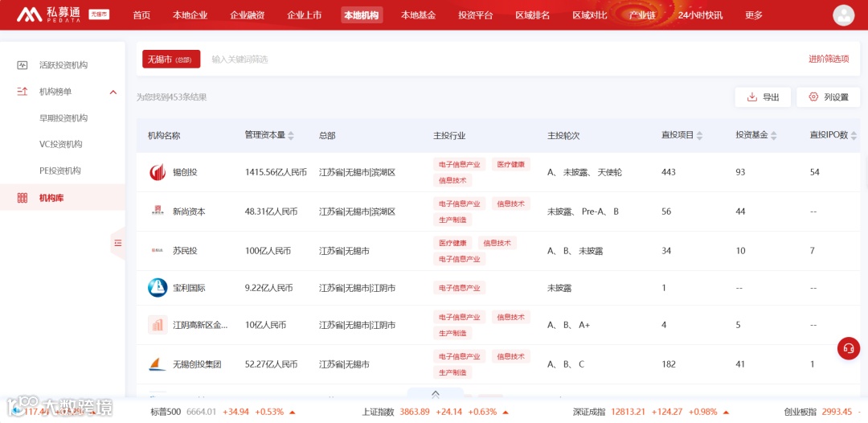Click 上证指数 up-trend triangle indicator
The height and width of the screenshot is (423, 868).
coord(506,412)
